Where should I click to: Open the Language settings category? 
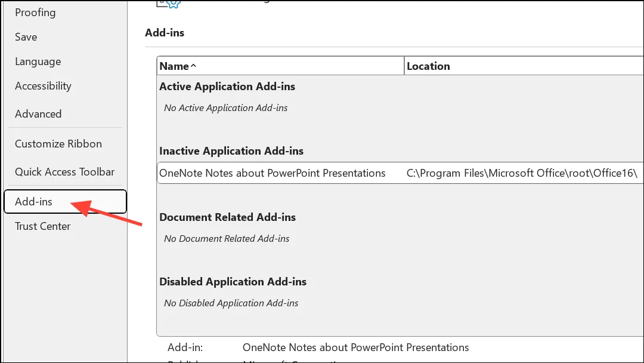[x=38, y=61]
